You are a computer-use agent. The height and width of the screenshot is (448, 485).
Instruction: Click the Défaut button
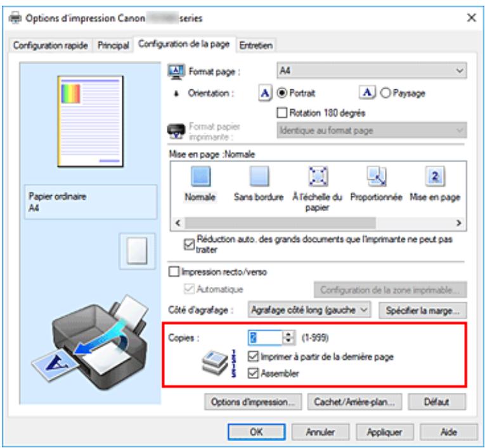pos(436,402)
